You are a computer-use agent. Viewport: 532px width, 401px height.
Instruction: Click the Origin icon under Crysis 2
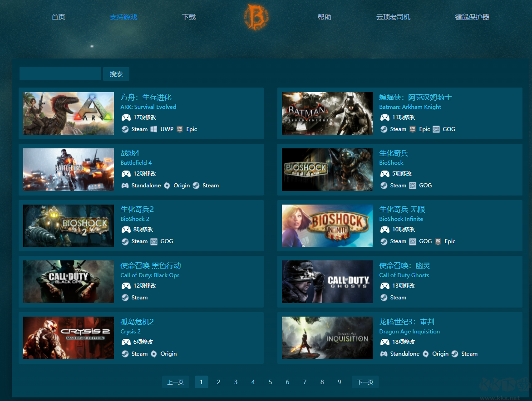click(x=154, y=354)
